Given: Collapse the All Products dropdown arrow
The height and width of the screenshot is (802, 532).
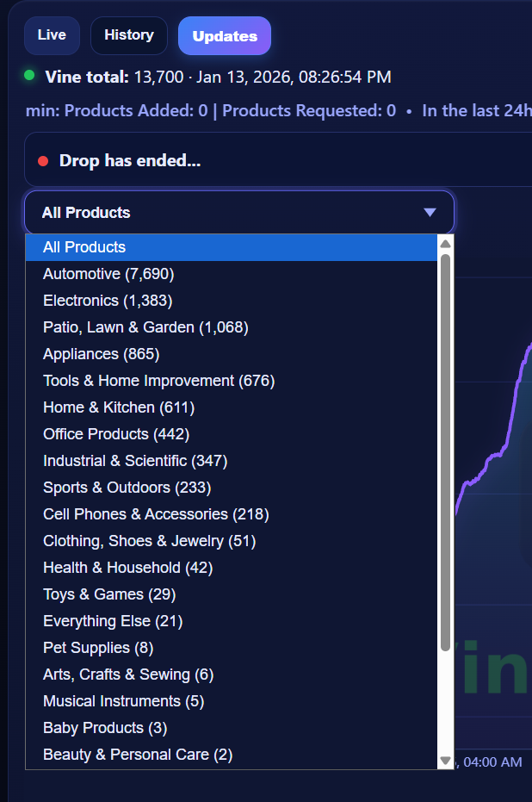Looking at the screenshot, I should pyautogui.click(x=430, y=212).
